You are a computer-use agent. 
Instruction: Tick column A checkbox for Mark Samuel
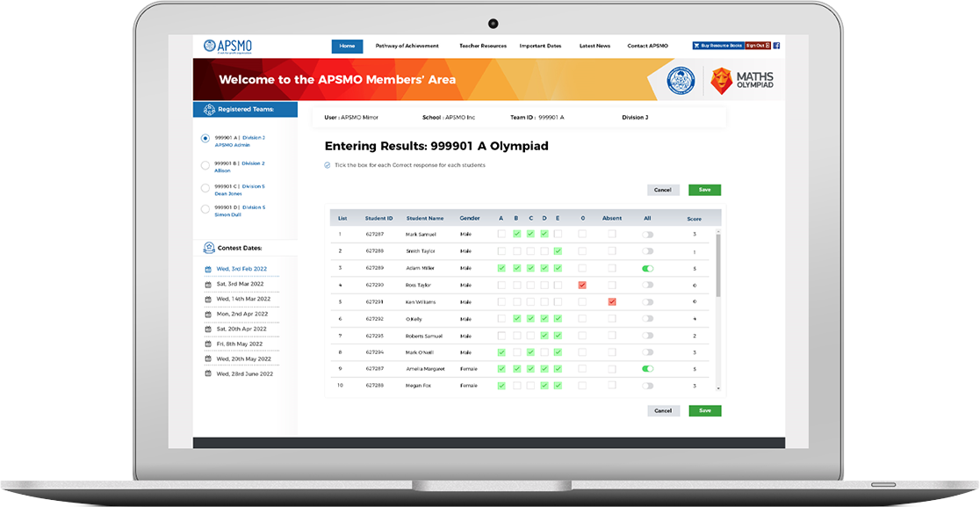(x=501, y=235)
